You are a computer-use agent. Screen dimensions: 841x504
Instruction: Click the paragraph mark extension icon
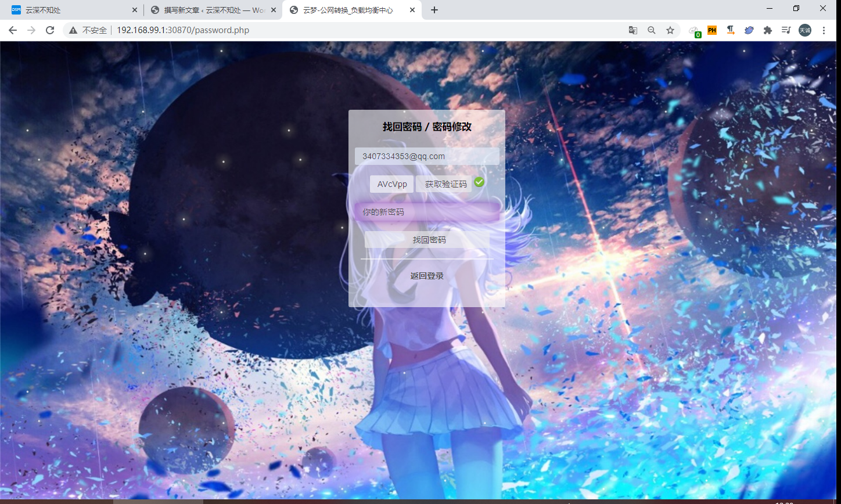coord(731,30)
